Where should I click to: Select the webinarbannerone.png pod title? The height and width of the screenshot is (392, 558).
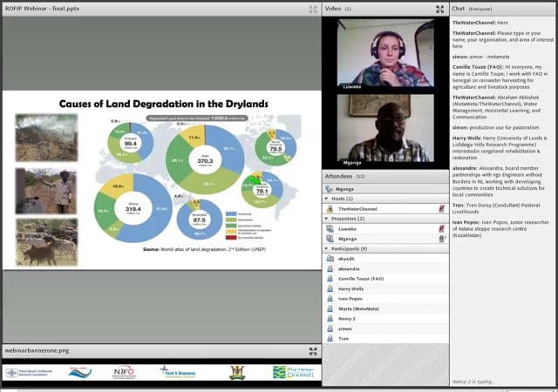[x=37, y=351]
